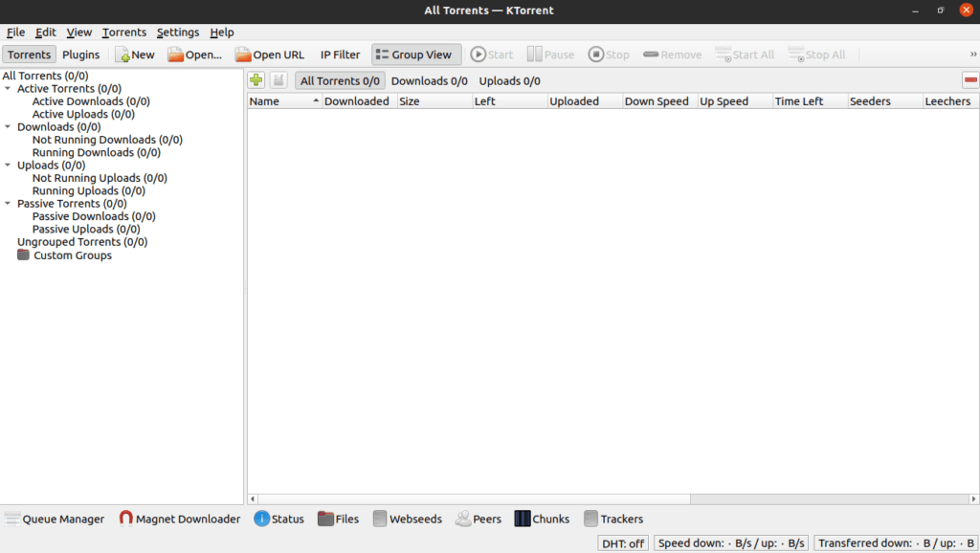The height and width of the screenshot is (553, 980).
Task: Switch to Uploads 0/0 tab
Action: 509,80
